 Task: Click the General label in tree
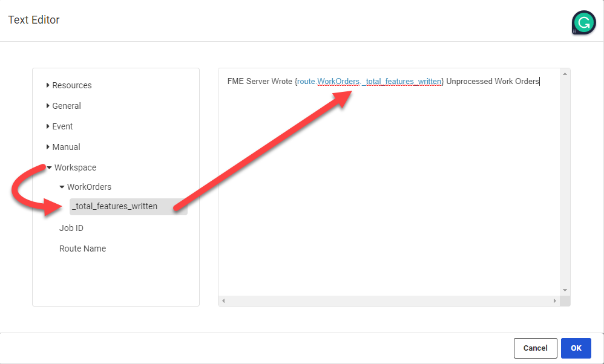coord(67,106)
